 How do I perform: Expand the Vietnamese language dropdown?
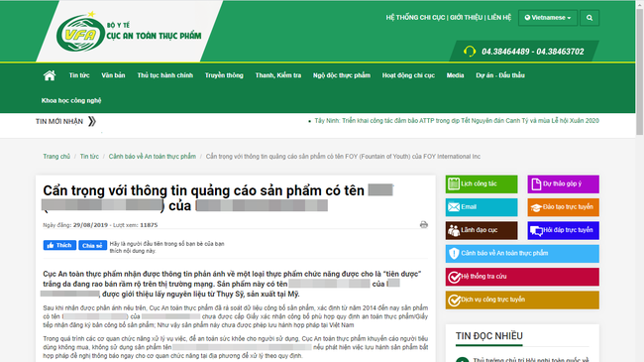tap(548, 18)
